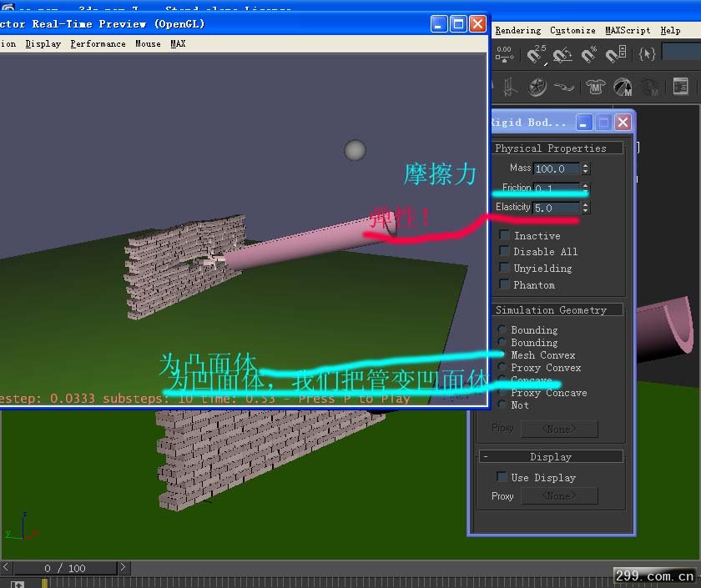Enable the Phantom checkbox
The width and height of the screenshot is (701, 588).
point(504,284)
